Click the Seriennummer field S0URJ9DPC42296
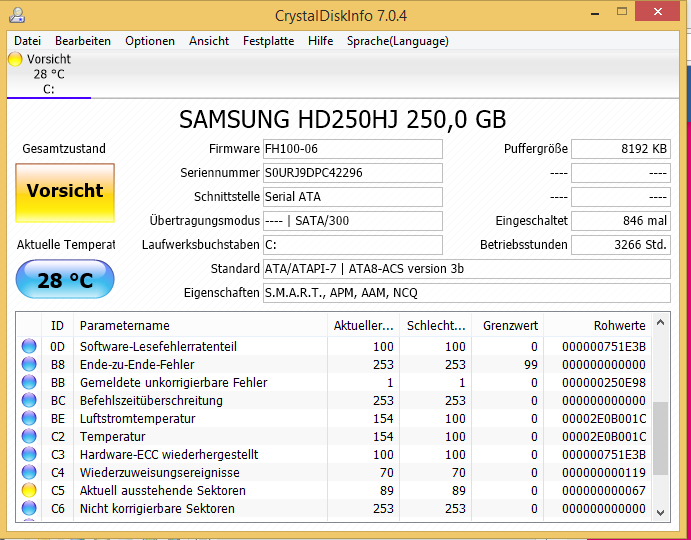 pos(353,173)
